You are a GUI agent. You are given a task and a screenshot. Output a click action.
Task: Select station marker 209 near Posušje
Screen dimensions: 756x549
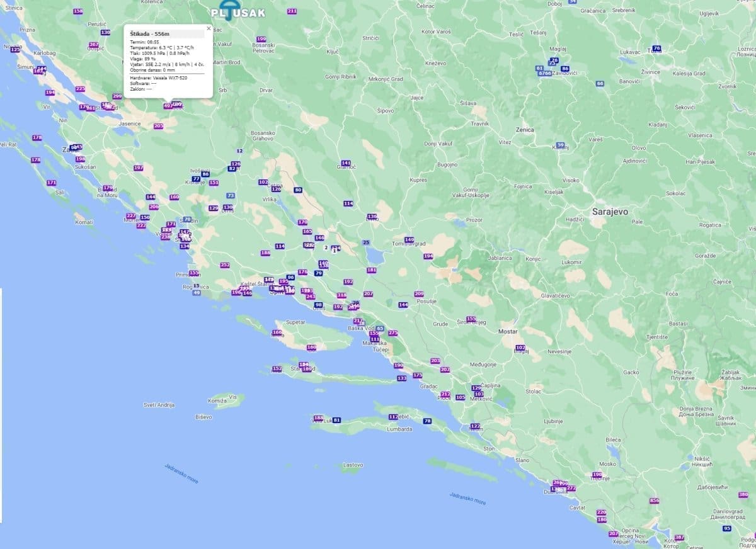419,294
